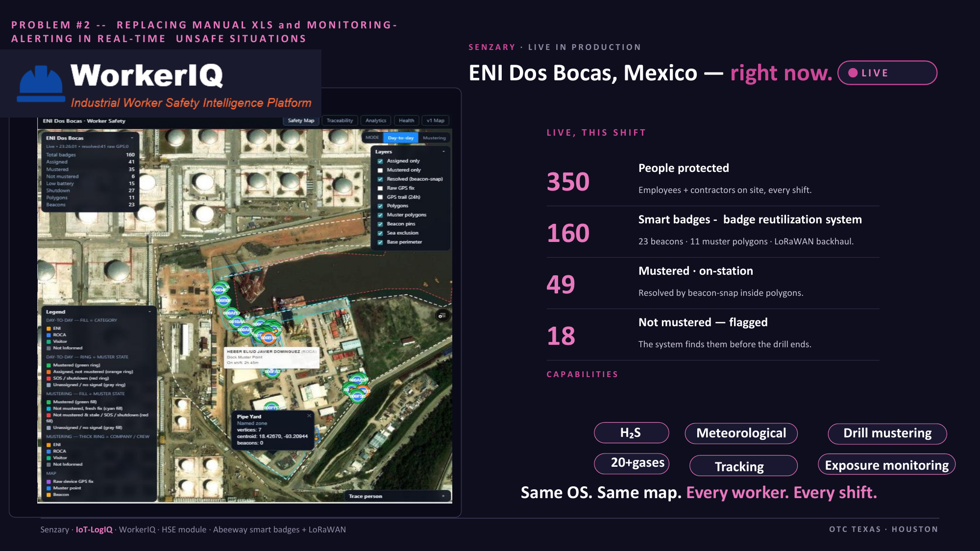Enable the Raw GPS fix layer
The height and width of the screenshot is (551, 980).
coord(380,188)
